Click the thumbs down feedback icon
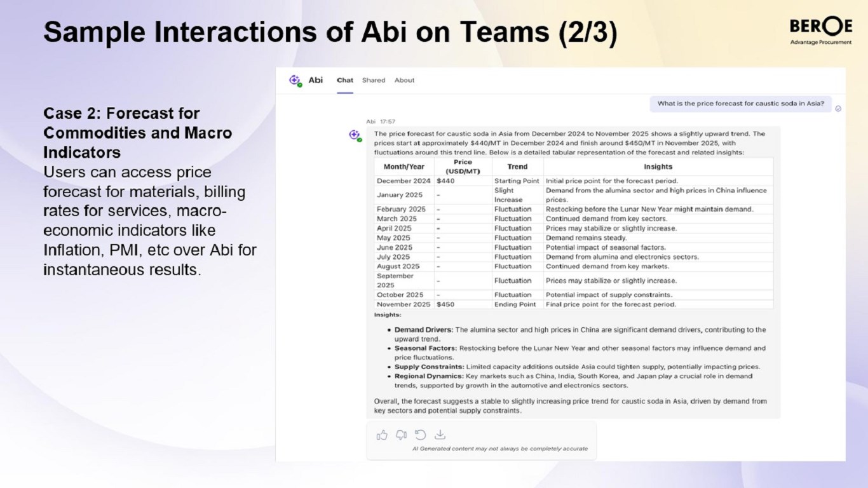 click(401, 435)
